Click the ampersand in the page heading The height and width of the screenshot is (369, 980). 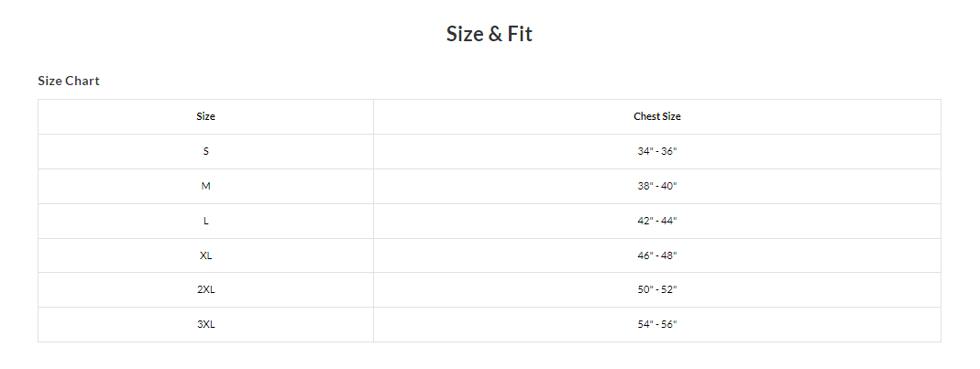pos(495,35)
